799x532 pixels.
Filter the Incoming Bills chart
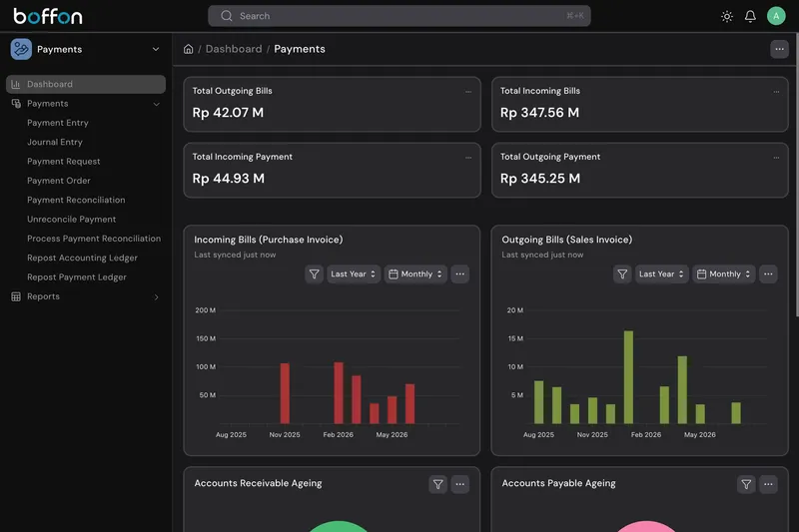[314, 273]
